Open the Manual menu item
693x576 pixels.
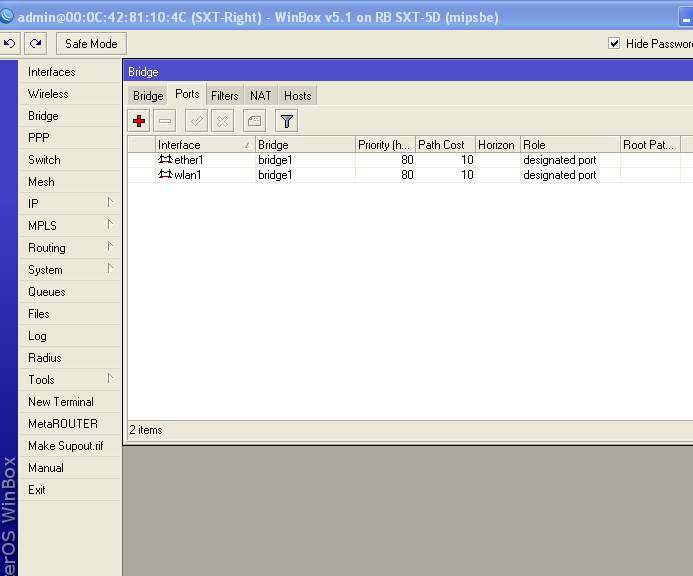70,468
